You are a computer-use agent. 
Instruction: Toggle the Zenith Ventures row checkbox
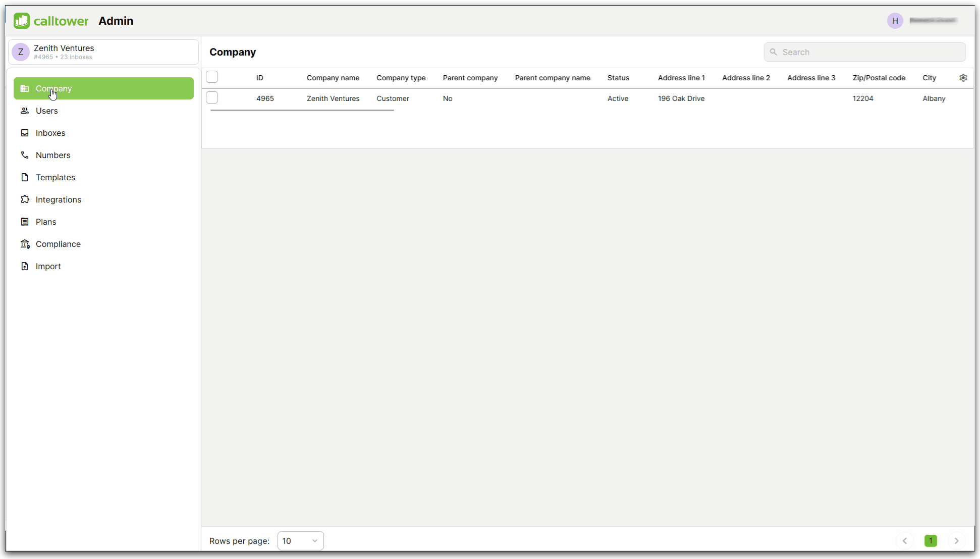211,98
